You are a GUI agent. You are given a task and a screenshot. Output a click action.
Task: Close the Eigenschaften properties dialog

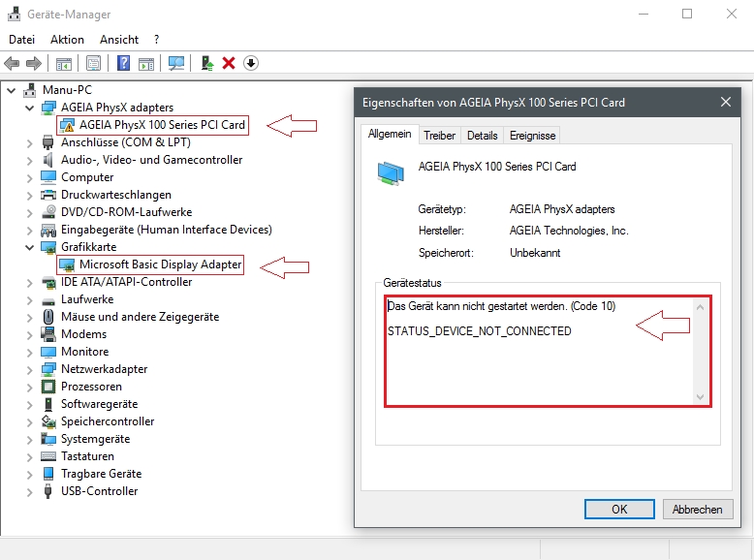click(x=726, y=102)
